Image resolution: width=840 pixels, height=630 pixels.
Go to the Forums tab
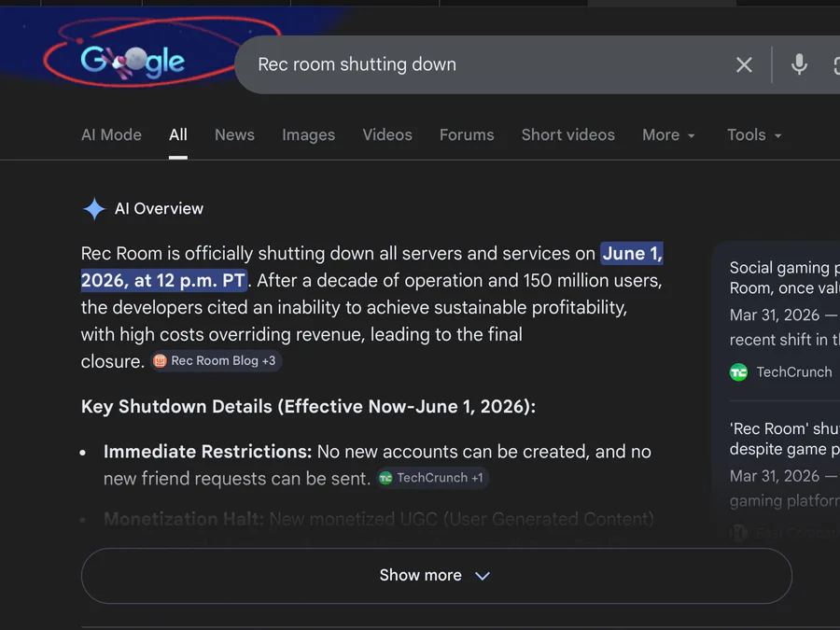(467, 135)
